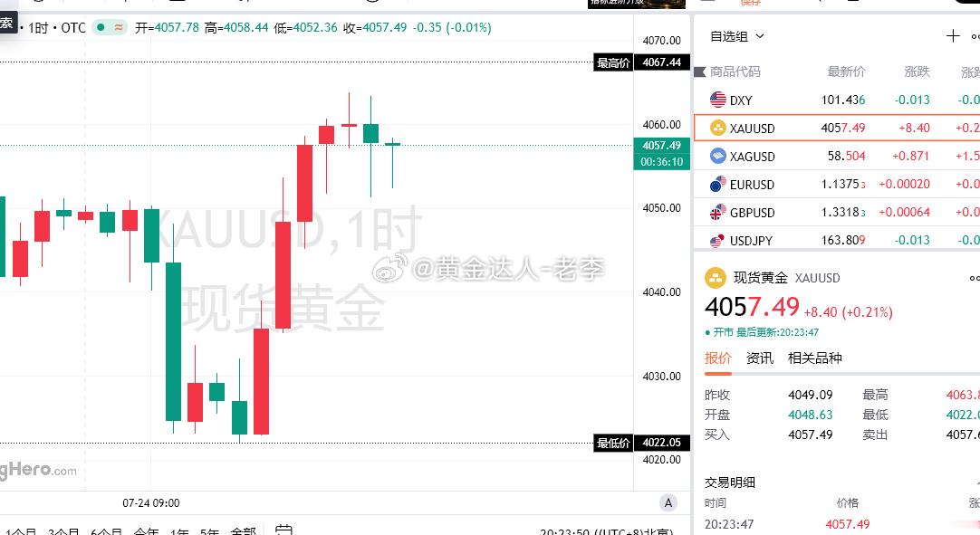The width and height of the screenshot is (980, 535).
Task: Click XAGUSD latest price 58.504
Action: [846, 156]
